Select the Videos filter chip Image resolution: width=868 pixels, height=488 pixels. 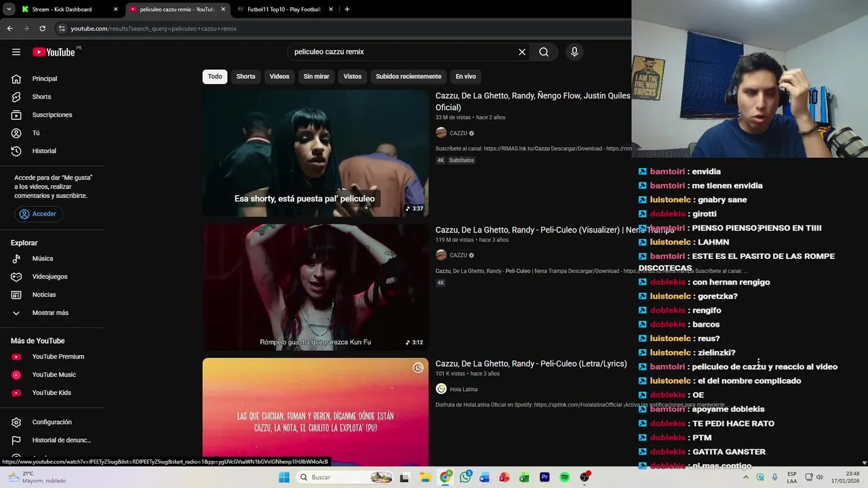coord(279,77)
